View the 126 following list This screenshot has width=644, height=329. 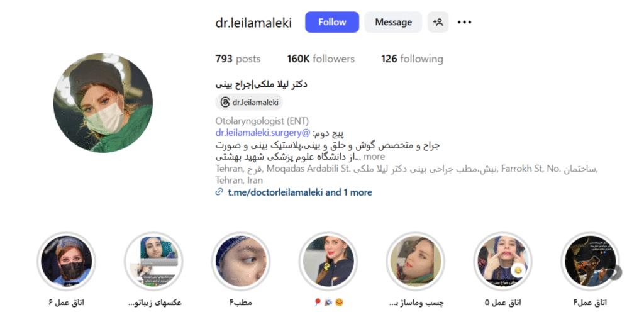point(412,59)
